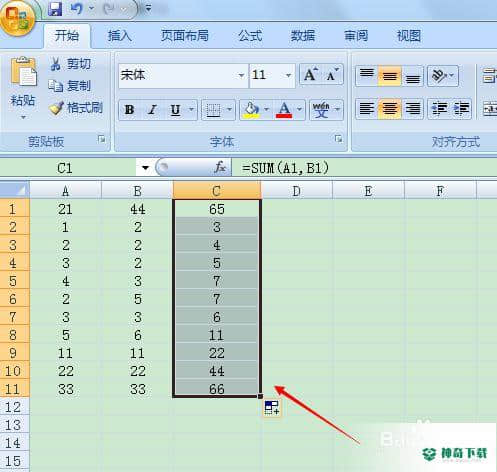
Task: Toggle Center horizontal alignment
Action: tap(389, 109)
